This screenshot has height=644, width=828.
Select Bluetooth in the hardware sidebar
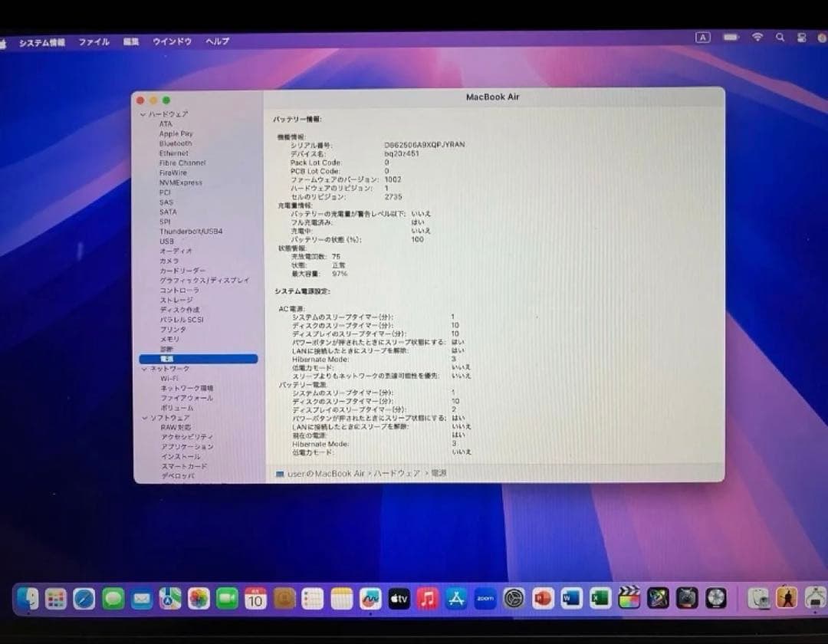175,143
